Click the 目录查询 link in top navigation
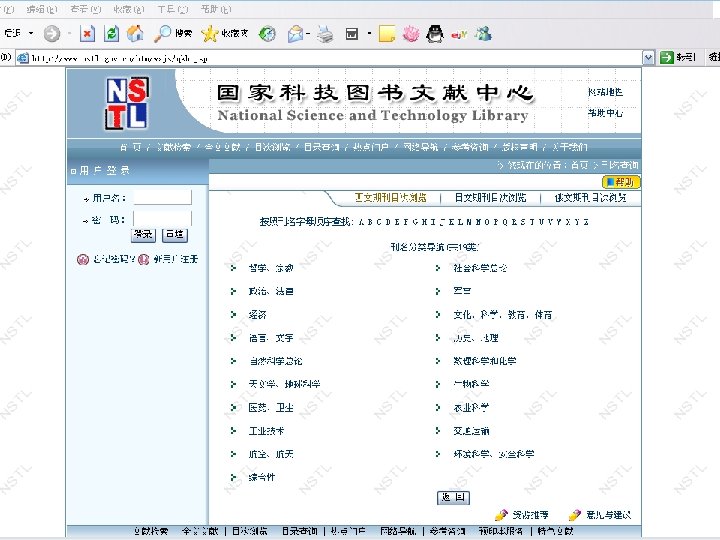Viewport: 720px width, 540px height. click(x=321, y=147)
